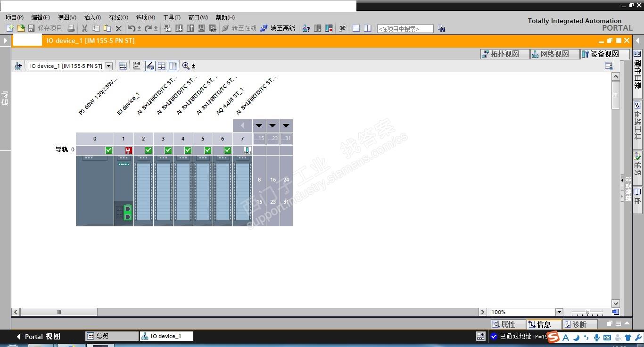Click the cross-reference icon

point(343,28)
